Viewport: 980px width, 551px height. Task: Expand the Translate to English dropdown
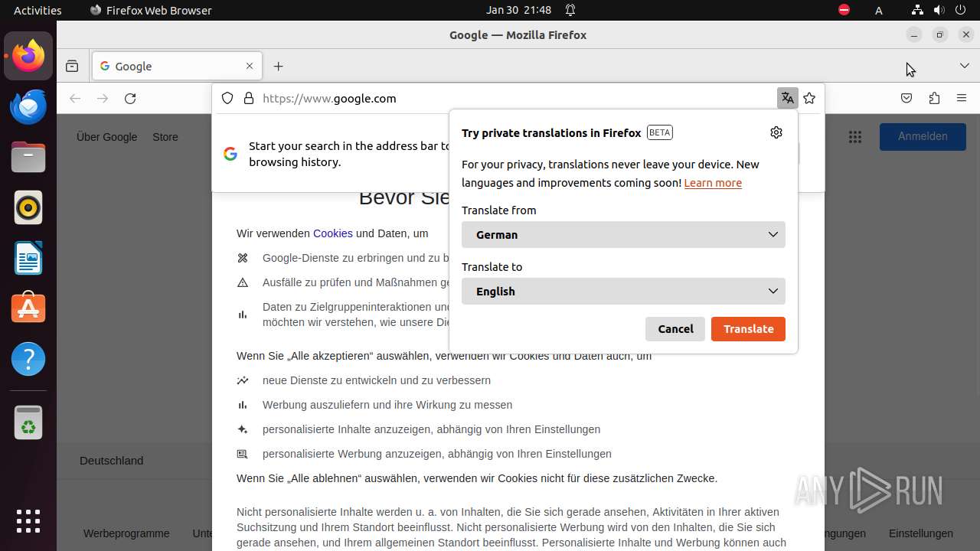pyautogui.click(x=623, y=292)
